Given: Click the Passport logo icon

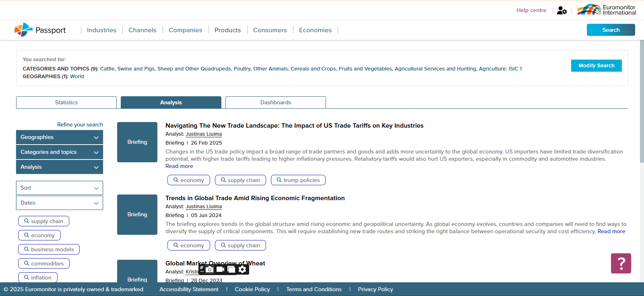Looking at the screenshot, I should coord(23,30).
